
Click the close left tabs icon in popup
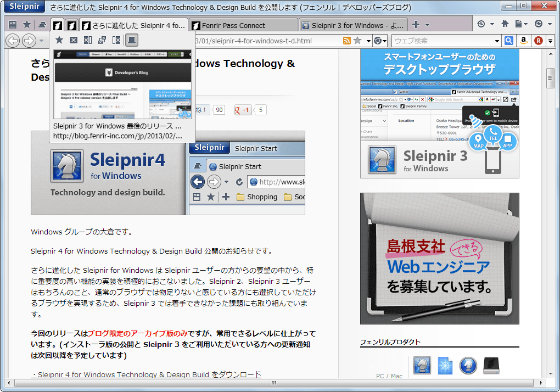[x=88, y=40]
